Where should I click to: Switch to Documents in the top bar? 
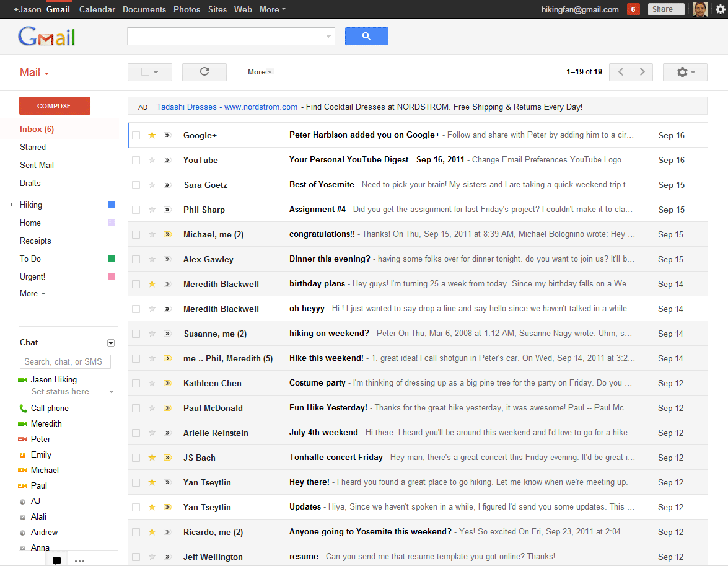pyautogui.click(x=144, y=9)
